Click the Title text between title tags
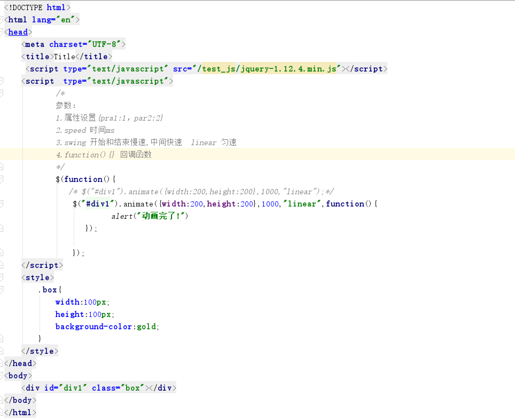515x420 pixels. click(x=64, y=57)
